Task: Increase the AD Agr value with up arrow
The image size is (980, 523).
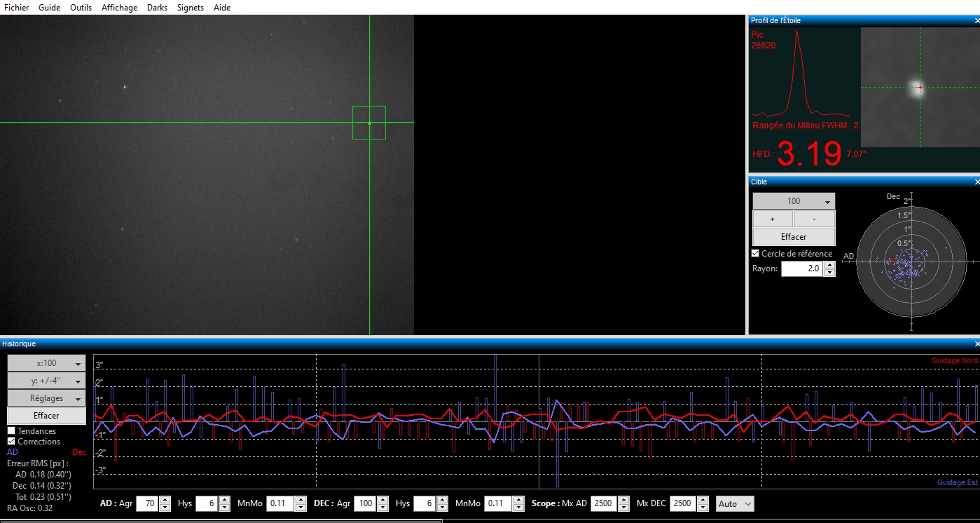Action: (x=165, y=500)
